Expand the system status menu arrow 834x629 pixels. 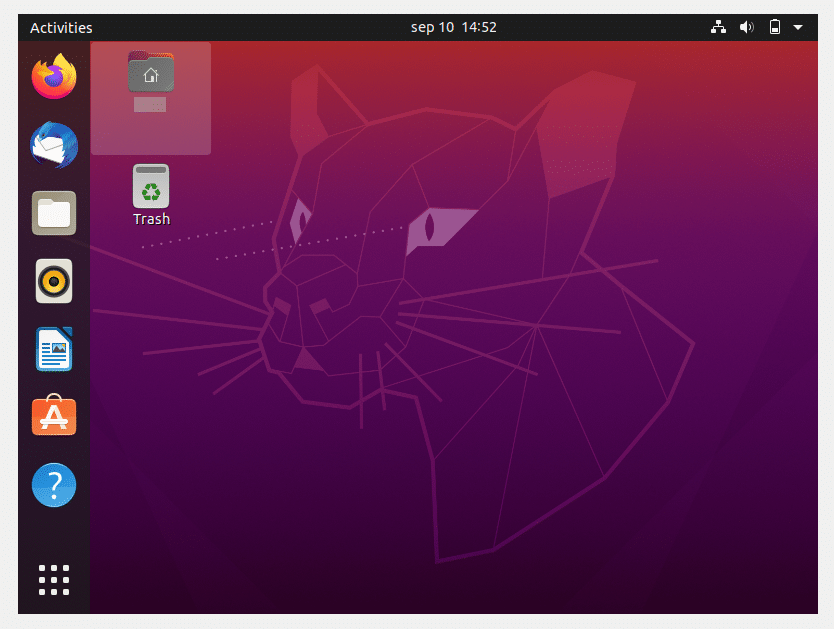(797, 27)
